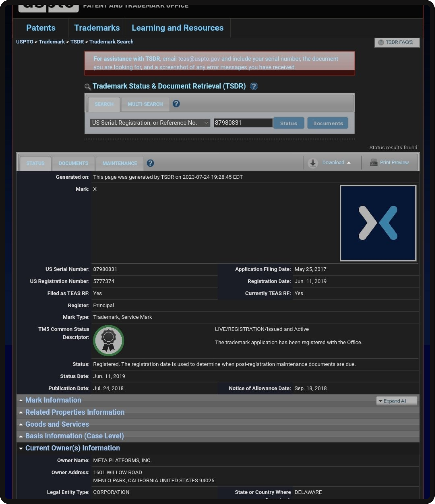Expand Basis Information (Case Level) section

74,436
